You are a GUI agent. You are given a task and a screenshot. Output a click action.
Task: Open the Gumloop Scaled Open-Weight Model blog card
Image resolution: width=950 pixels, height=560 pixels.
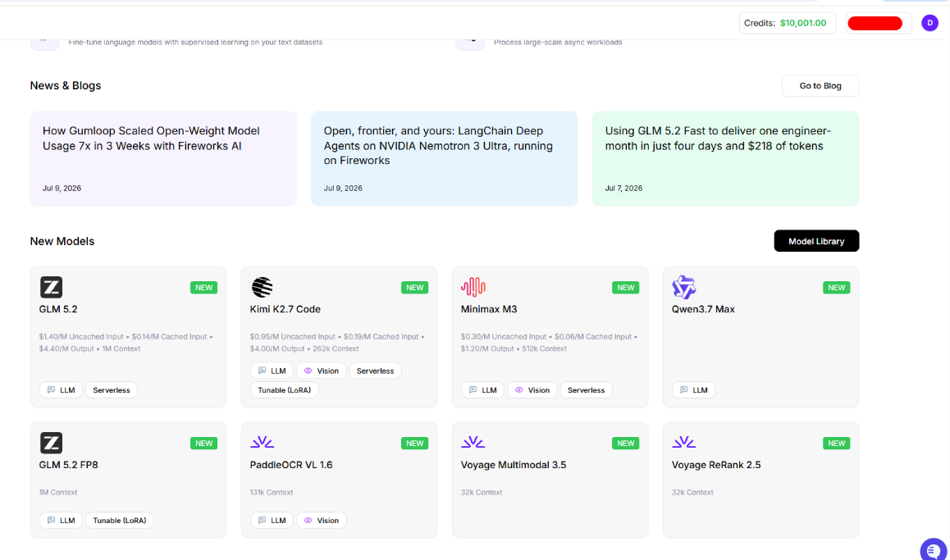pos(163,158)
